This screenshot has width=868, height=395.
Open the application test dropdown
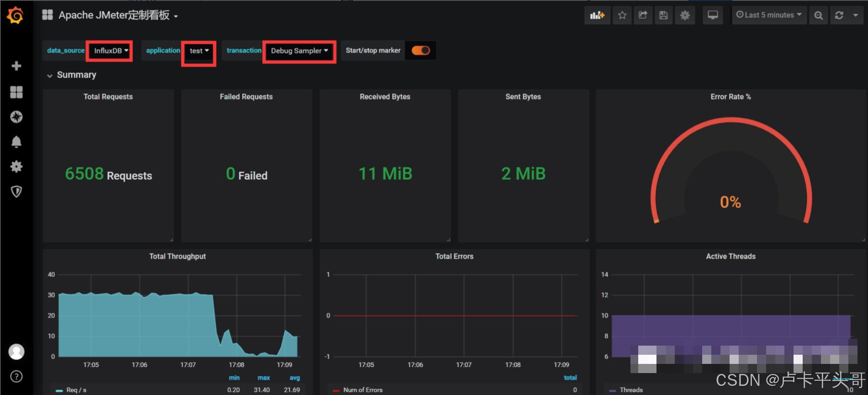(199, 51)
